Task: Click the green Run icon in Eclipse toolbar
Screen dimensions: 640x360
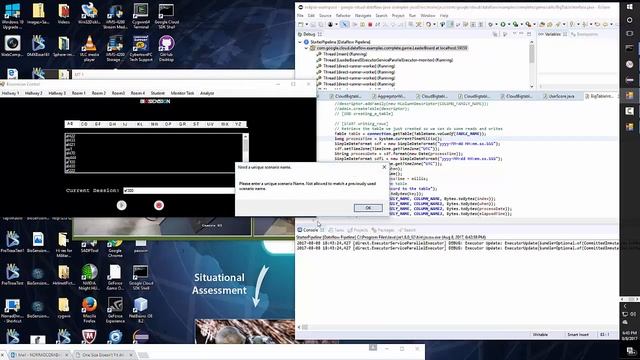Action: [503, 24]
